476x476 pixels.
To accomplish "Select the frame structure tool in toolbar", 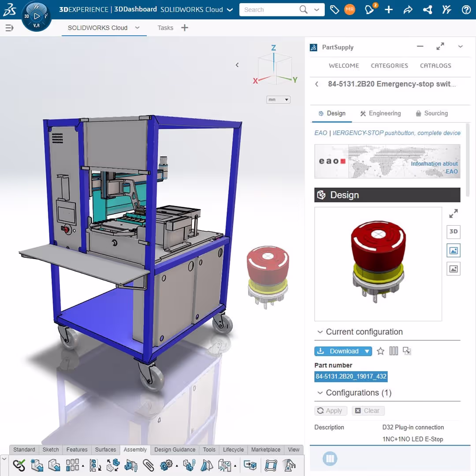I will [x=271, y=465].
